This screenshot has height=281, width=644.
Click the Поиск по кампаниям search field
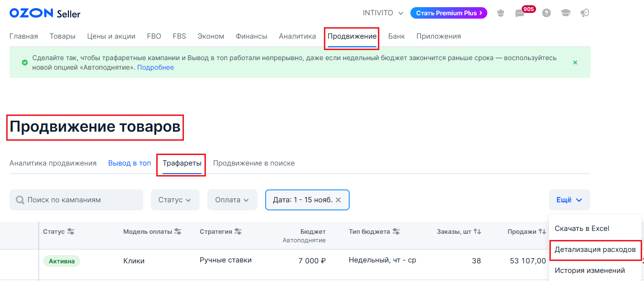[81, 200]
